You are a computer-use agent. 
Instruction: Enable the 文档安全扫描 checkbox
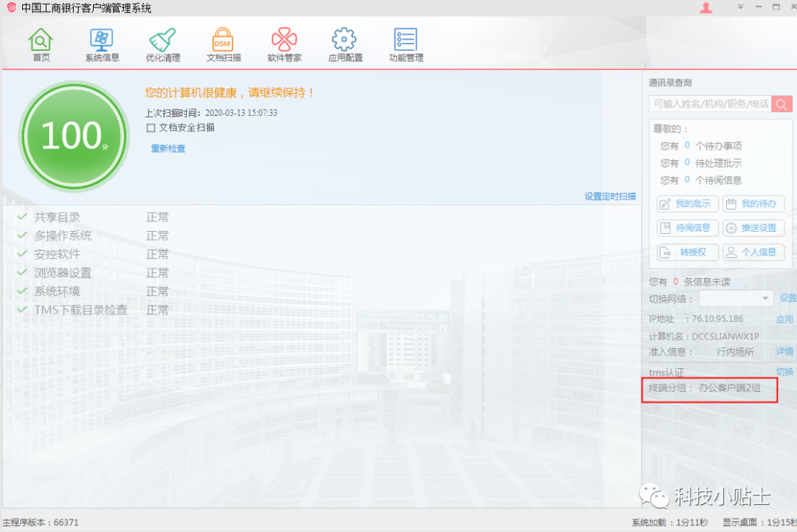151,128
